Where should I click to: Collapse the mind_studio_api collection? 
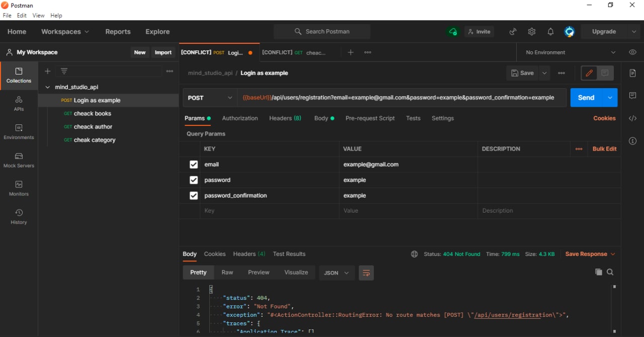pos(48,87)
